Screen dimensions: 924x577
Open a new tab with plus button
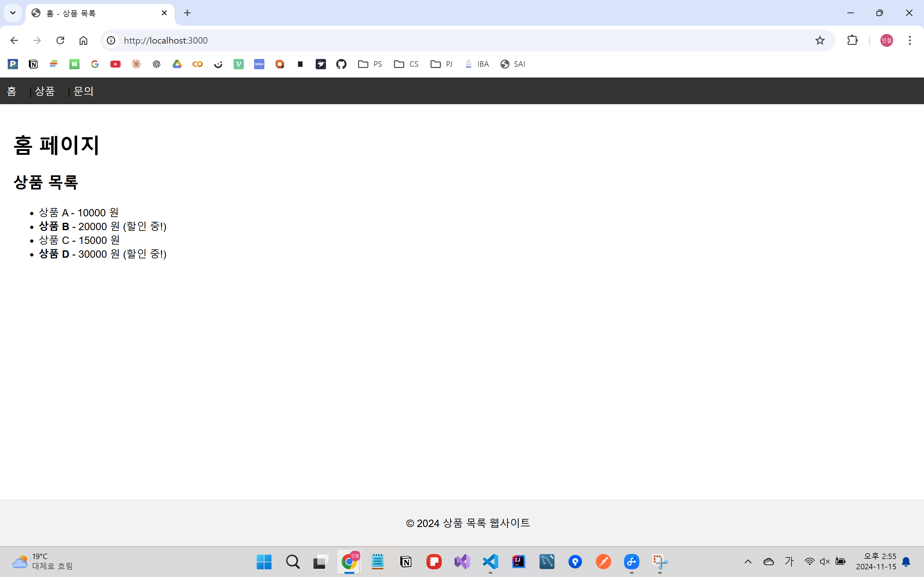pos(187,13)
